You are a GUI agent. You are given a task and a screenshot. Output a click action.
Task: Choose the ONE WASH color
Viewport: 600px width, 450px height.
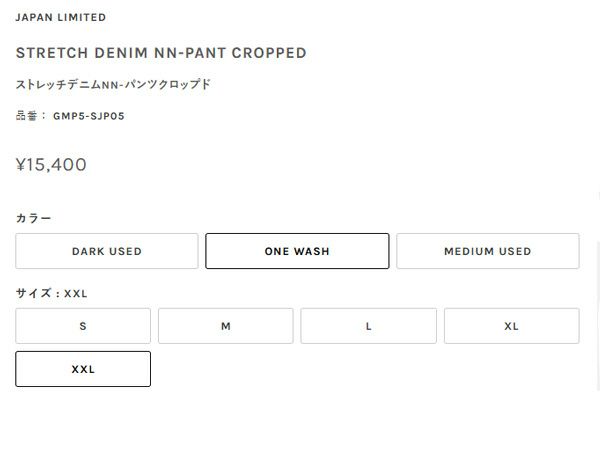click(297, 251)
